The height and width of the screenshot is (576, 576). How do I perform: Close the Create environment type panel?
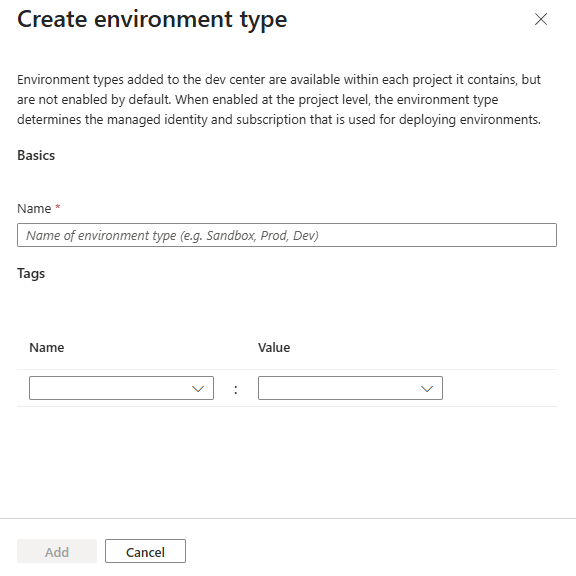coord(541,19)
